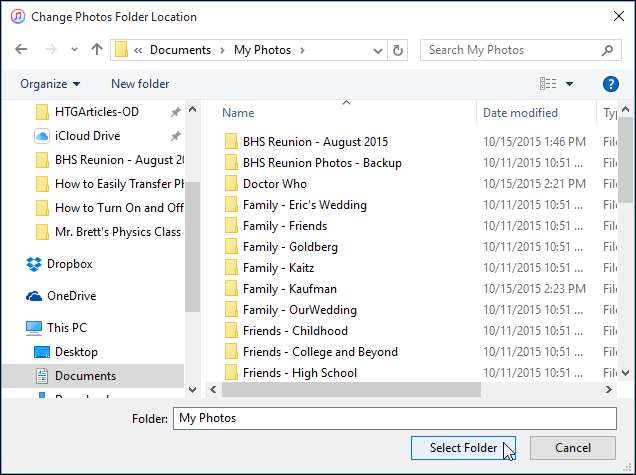Select Dropbox in the navigation pane
The height and width of the screenshot is (475, 636).
[x=69, y=264]
